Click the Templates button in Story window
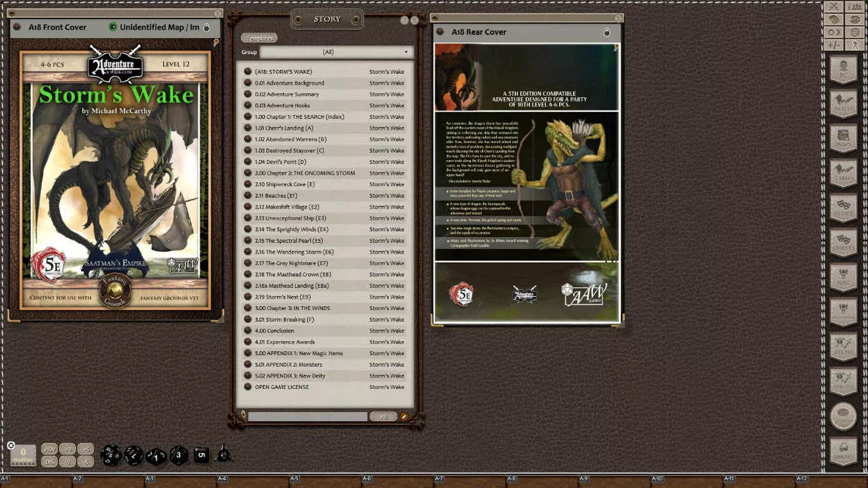868x488 pixels. 259,38
